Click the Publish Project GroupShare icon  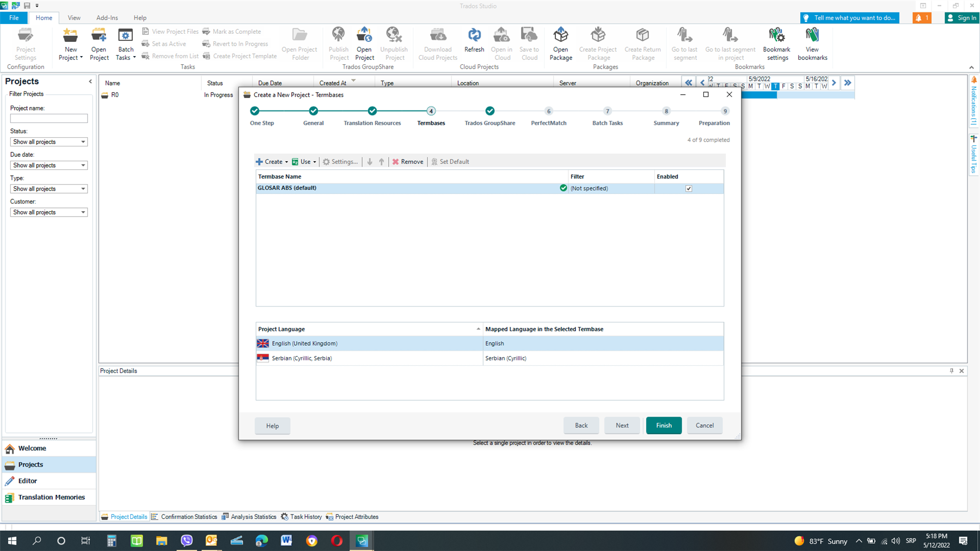[x=339, y=44]
